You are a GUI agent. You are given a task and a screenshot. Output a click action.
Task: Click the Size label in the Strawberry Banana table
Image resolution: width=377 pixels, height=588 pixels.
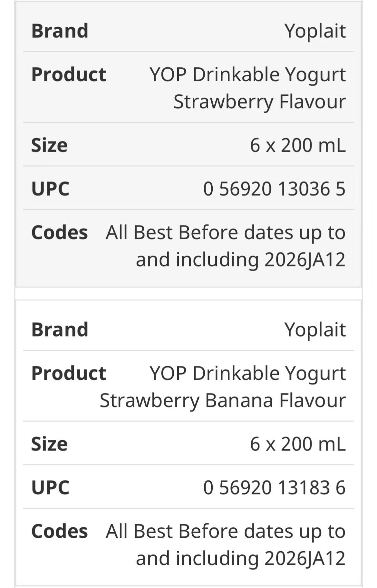[x=49, y=444]
